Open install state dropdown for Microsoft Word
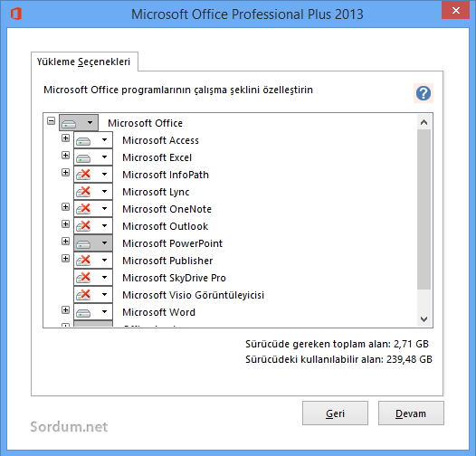The width and height of the screenshot is (476, 456). (93, 312)
